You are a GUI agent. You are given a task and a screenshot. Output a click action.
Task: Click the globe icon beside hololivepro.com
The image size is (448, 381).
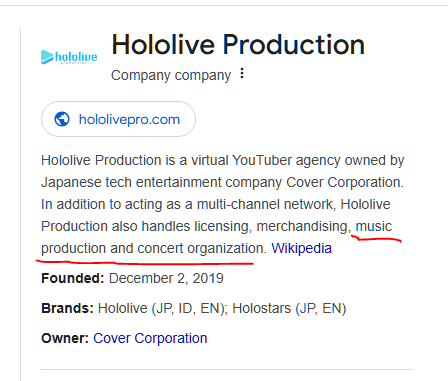62,119
